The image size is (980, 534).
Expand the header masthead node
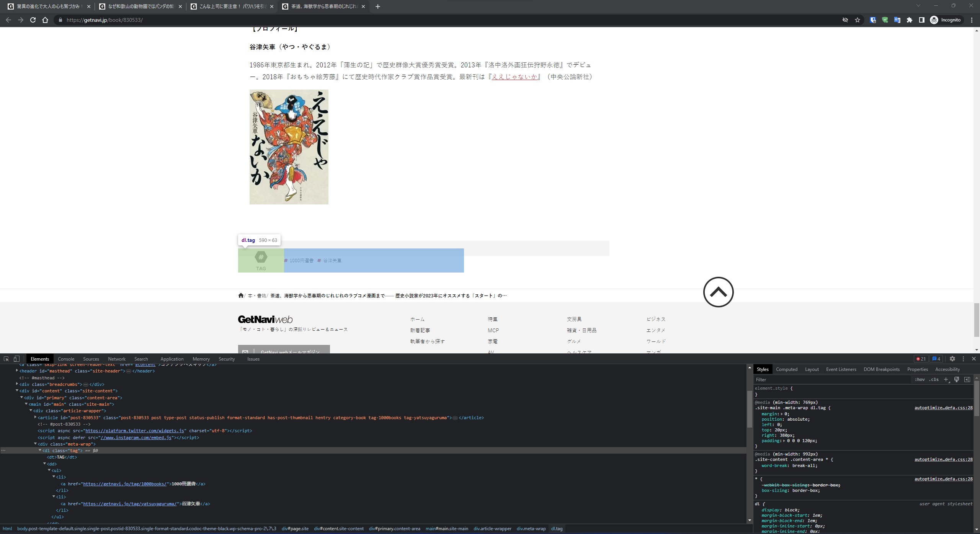tap(17, 371)
